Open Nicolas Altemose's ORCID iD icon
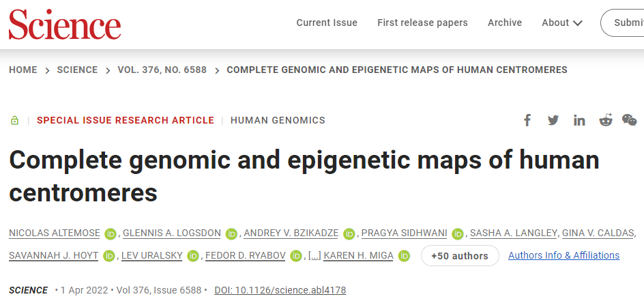Viewport: 644px width, 301px height. pyautogui.click(x=111, y=233)
